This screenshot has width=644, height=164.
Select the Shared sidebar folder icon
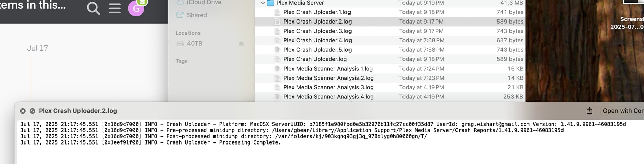tap(180, 15)
